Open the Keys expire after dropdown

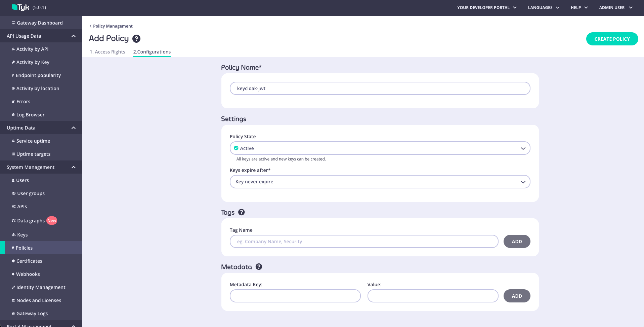click(x=380, y=182)
